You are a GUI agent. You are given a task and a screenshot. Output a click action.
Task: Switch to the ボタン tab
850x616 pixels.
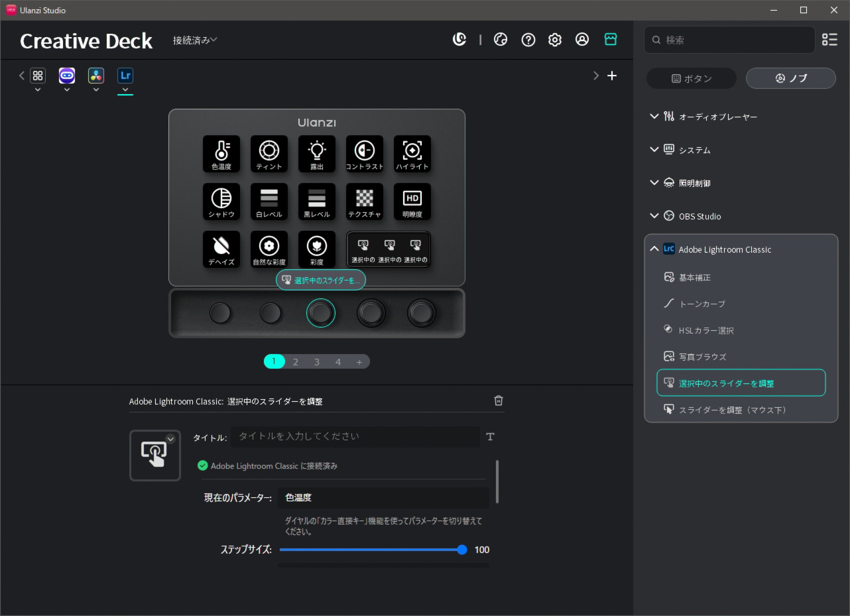click(x=692, y=78)
